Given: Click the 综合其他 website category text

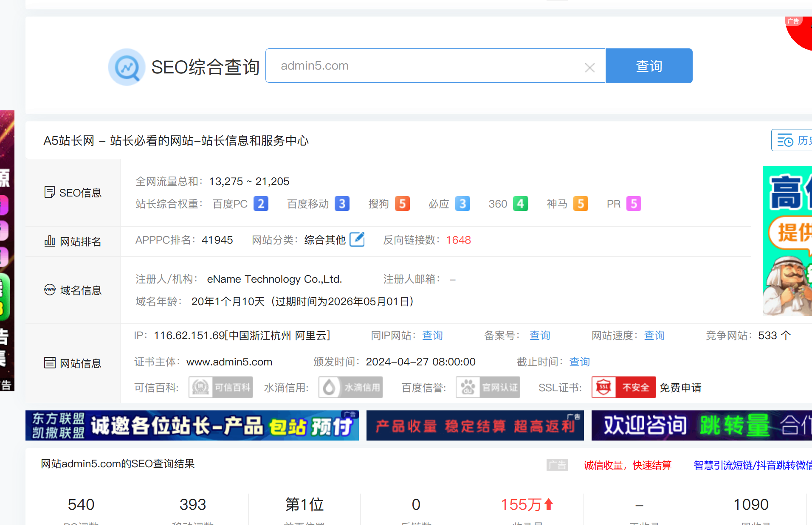Looking at the screenshot, I should (325, 240).
